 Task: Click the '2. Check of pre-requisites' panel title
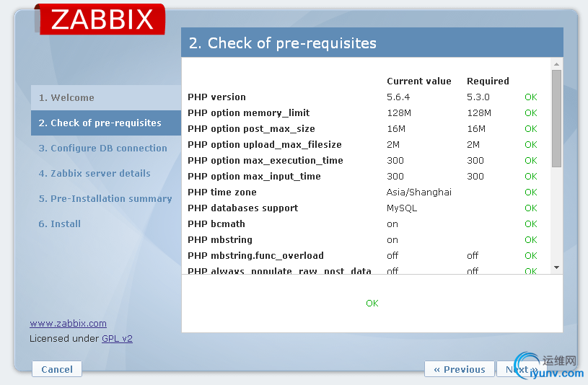point(282,43)
